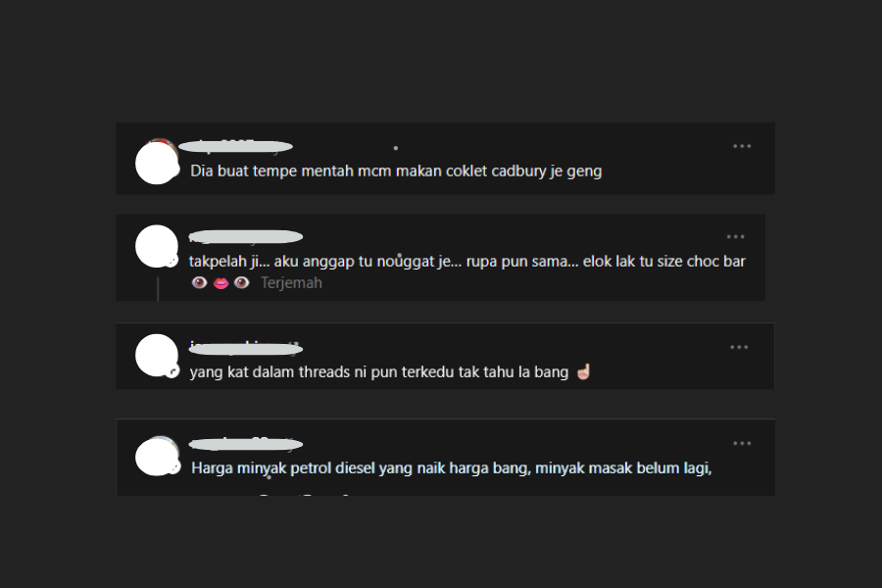882x588 pixels.
Task: Click the avatar beside the harga minyak comment
Action: (157, 457)
